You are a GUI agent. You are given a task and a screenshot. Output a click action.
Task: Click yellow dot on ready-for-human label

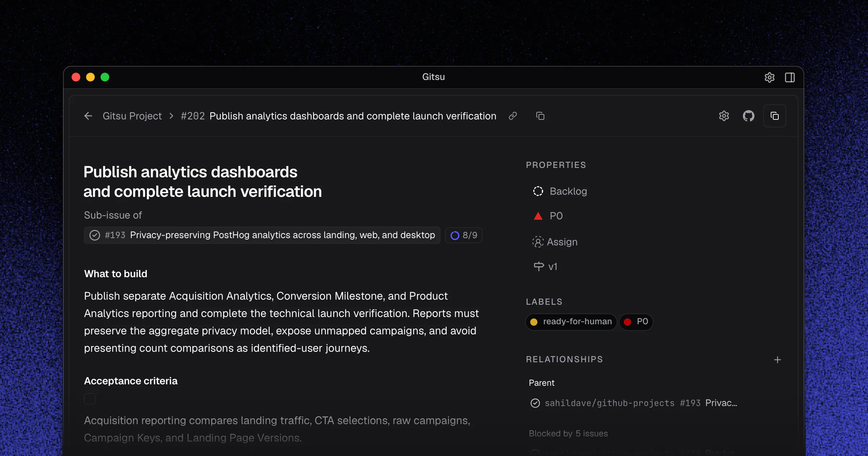tap(534, 322)
